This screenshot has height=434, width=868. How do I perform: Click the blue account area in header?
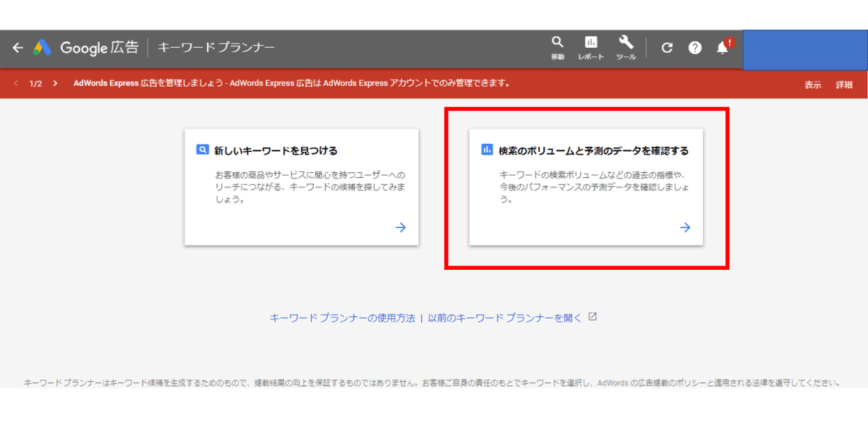point(805,49)
